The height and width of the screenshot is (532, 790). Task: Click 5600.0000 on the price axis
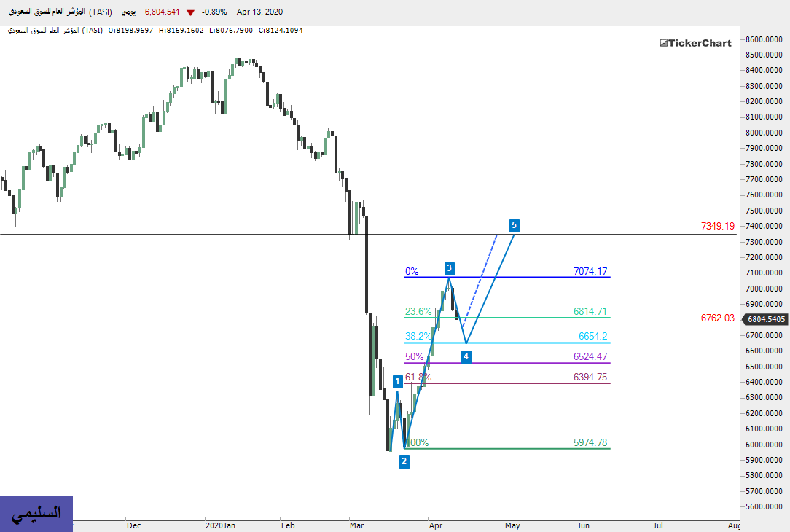[764, 506]
